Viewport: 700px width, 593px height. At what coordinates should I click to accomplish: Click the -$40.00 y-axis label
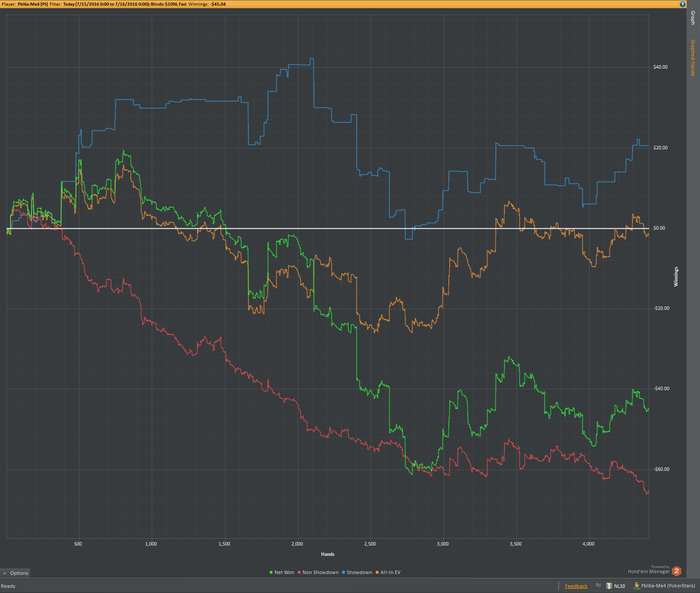click(x=661, y=389)
